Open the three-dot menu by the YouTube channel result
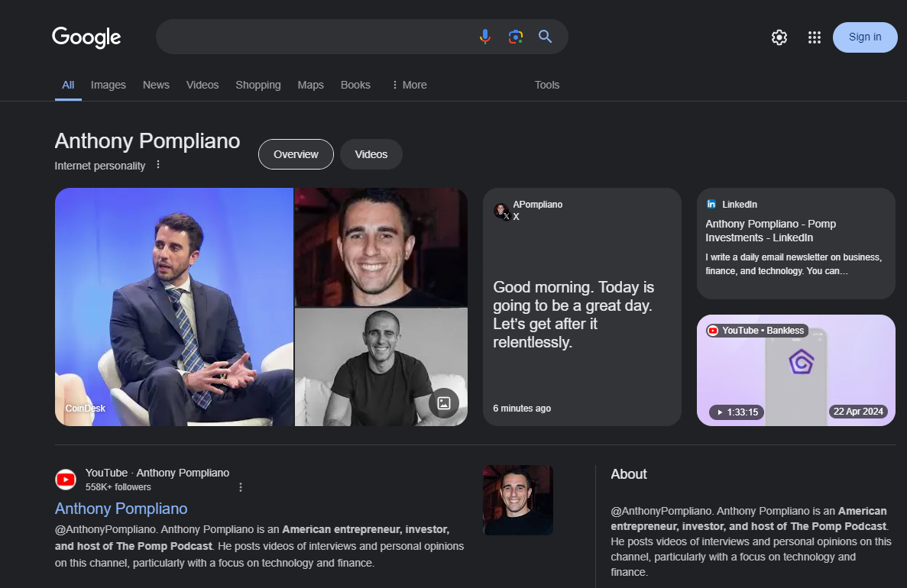This screenshot has width=907, height=588. 240,486
